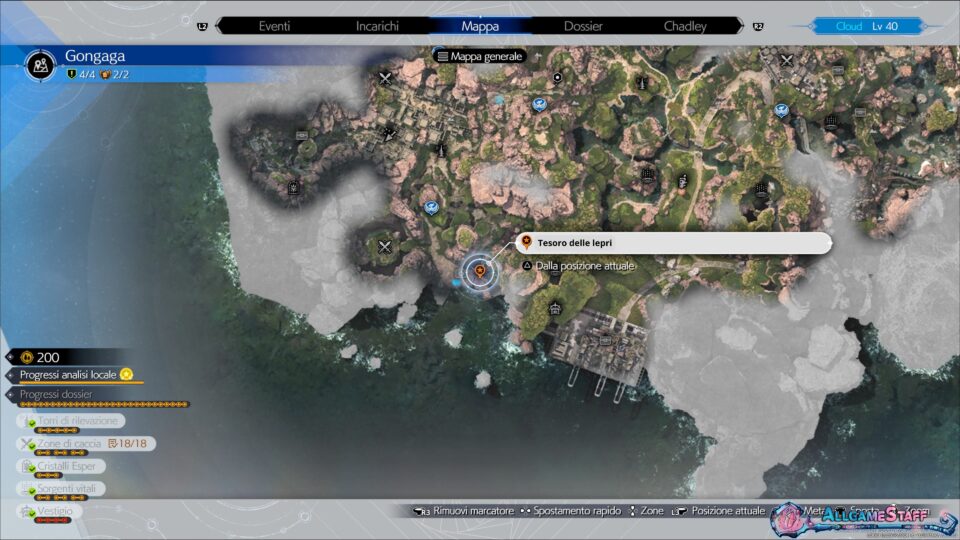Select the Mappa tab

480,26
